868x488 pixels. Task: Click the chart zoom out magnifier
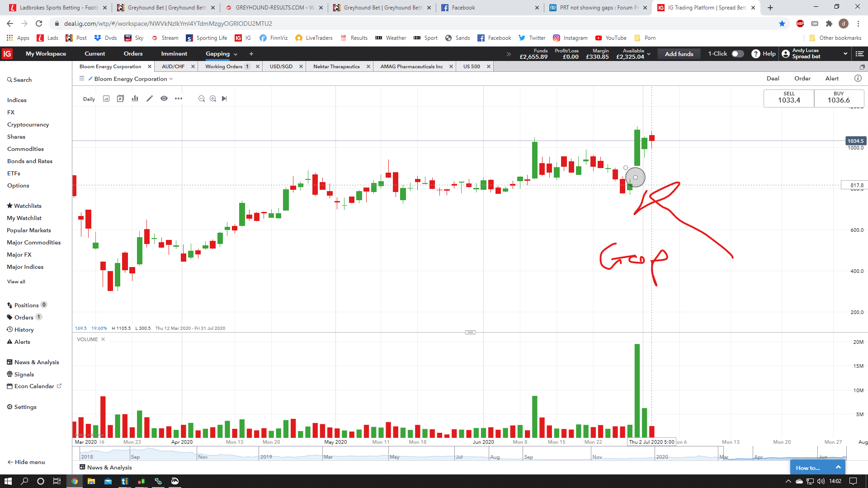click(202, 99)
